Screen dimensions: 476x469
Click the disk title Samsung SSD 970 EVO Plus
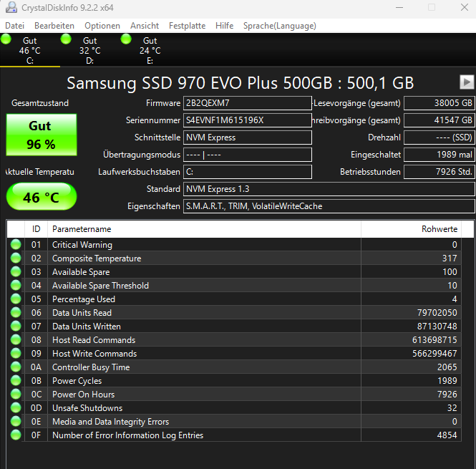[x=240, y=83]
